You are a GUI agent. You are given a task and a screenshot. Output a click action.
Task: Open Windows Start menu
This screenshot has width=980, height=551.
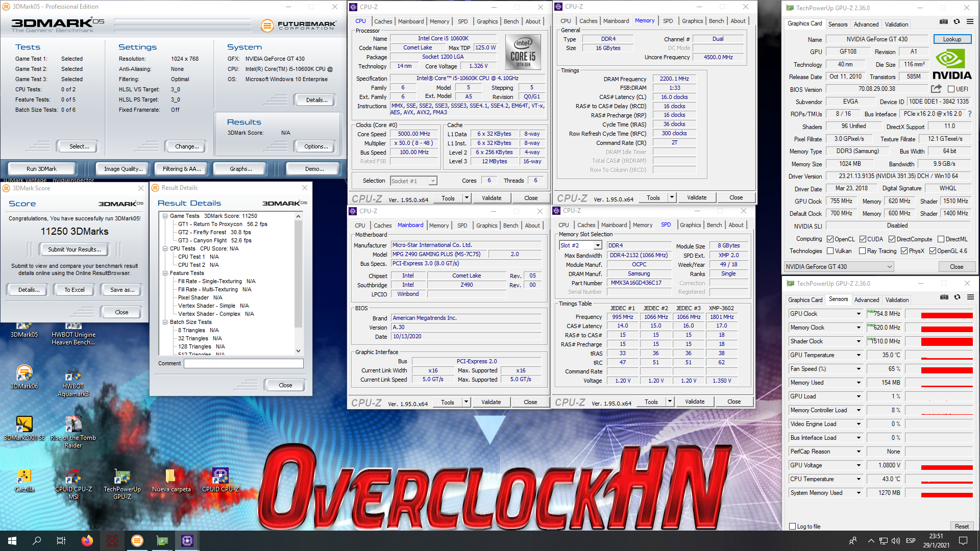pyautogui.click(x=12, y=541)
